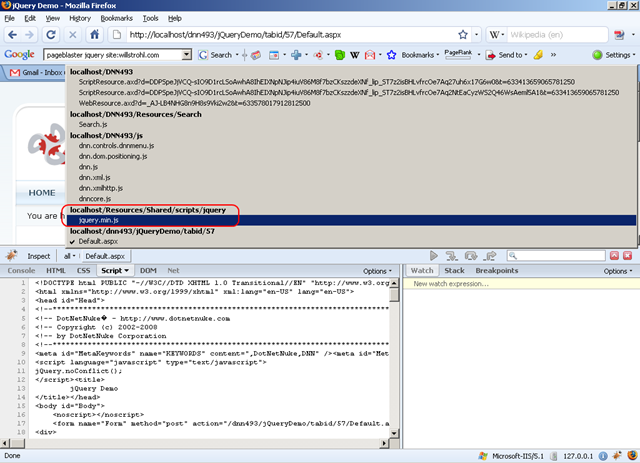
Task: Click the PageRank indicator
Action: point(458,54)
